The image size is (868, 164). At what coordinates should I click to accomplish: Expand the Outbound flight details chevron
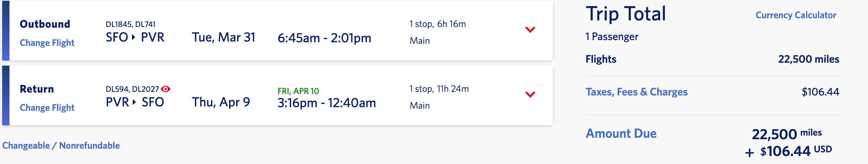click(530, 30)
